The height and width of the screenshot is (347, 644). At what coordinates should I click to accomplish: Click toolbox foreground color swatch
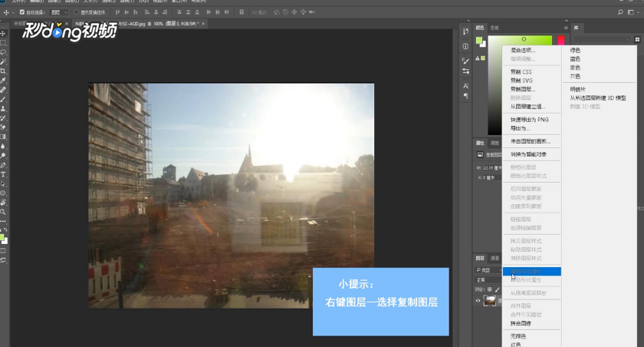(x=2, y=238)
